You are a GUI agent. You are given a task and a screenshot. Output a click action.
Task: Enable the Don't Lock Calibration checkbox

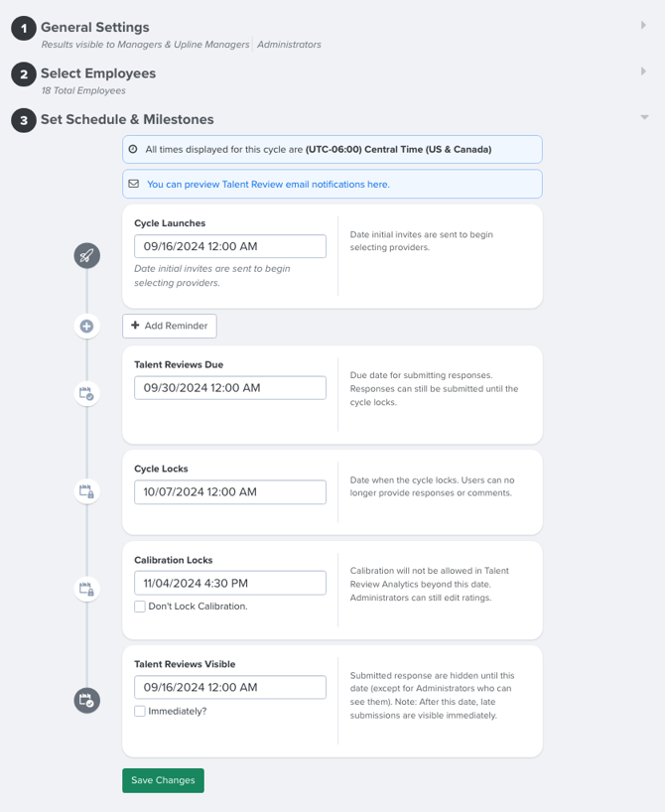(140, 607)
